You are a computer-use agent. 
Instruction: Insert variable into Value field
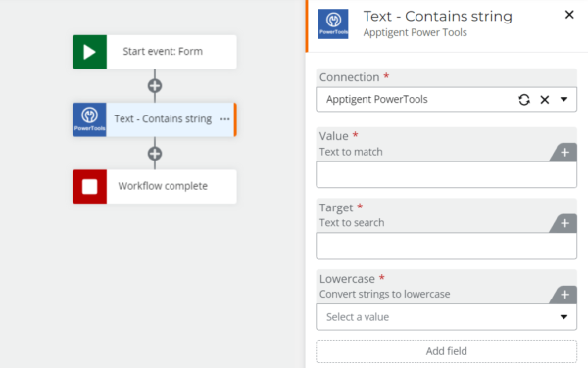coord(564,153)
